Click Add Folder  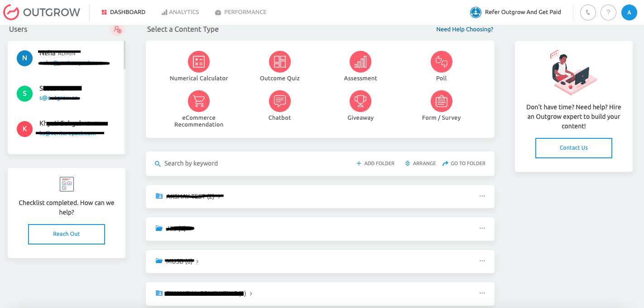(375, 163)
